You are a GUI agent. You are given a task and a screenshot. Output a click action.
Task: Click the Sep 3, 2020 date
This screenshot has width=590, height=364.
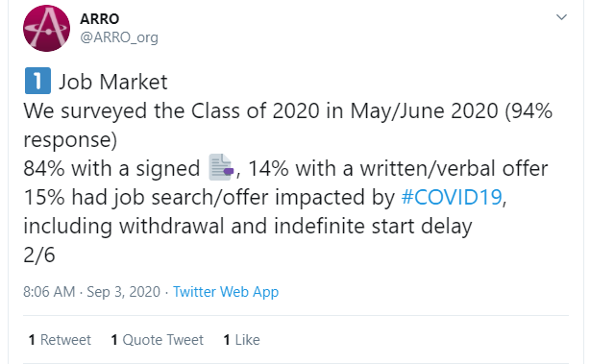tap(123, 292)
